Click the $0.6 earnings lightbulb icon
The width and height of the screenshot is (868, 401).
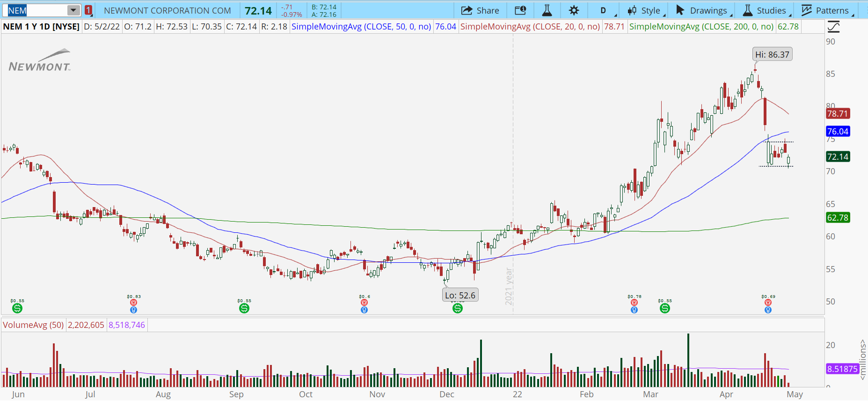pyautogui.click(x=365, y=310)
